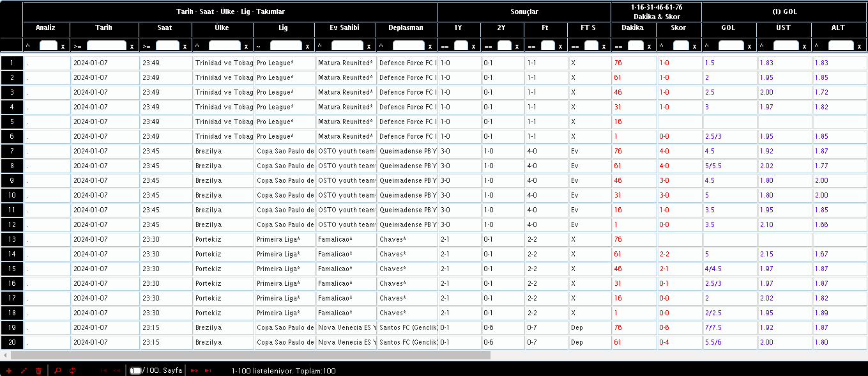Sort by the Saat column header
This screenshot has width=868, height=376.
[165, 28]
